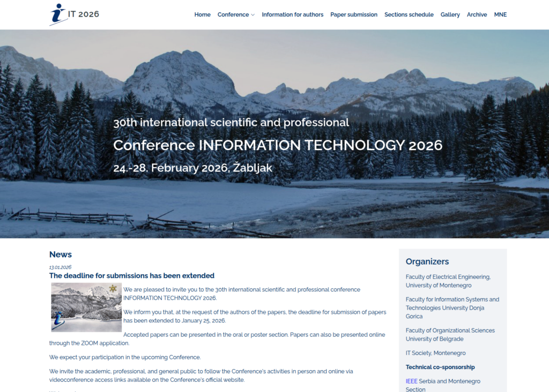Expand the Conference dropdown menu
The height and width of the screenshot is (392, 549).
point(233,14)
